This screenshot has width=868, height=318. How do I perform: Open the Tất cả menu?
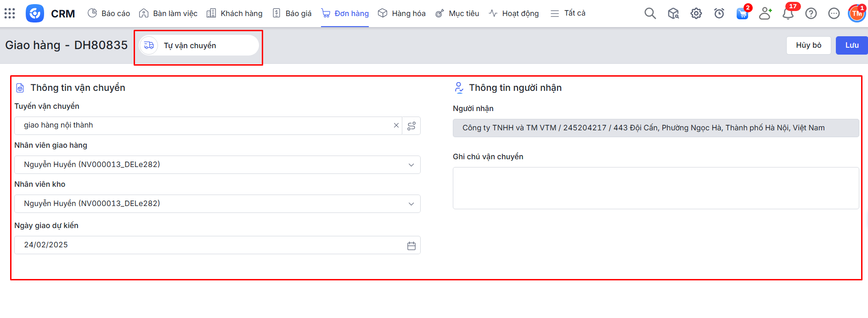[x=568, y=13]
